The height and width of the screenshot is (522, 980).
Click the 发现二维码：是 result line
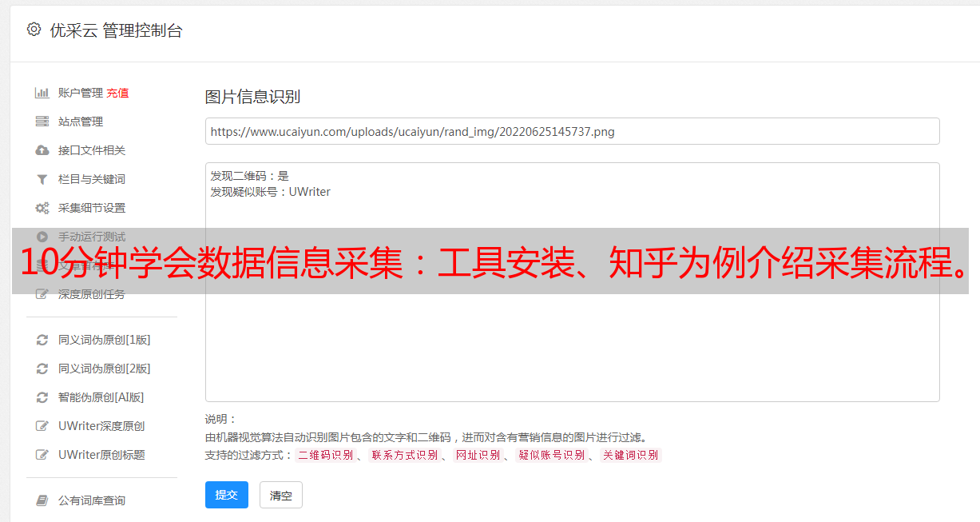coord(249,176)
